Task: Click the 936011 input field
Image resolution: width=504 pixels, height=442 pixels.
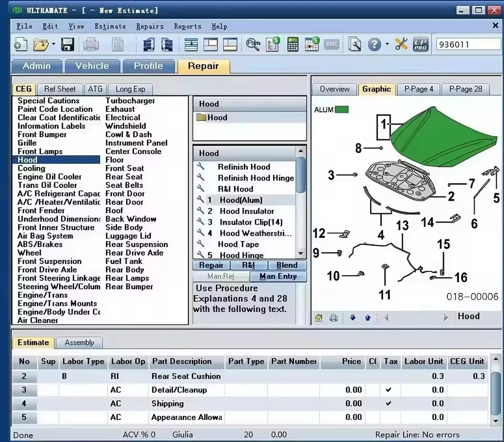Action: pyautogui.click(x=467, y=45)
